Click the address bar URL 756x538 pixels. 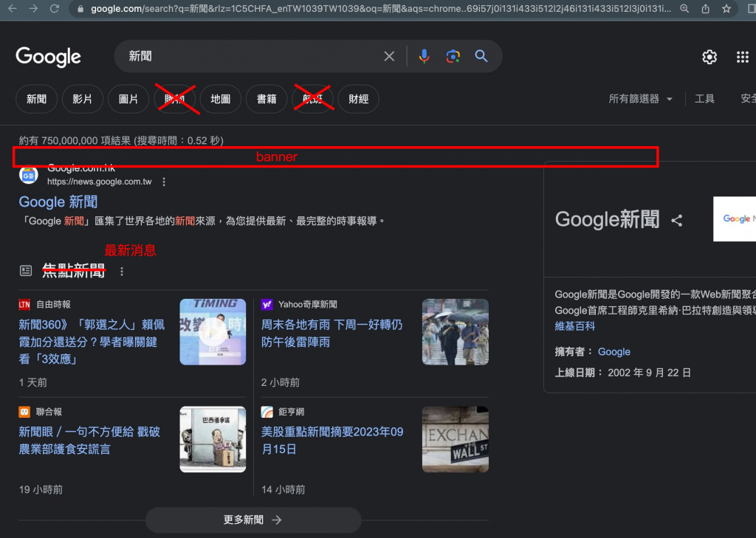[x=380, y=9]
